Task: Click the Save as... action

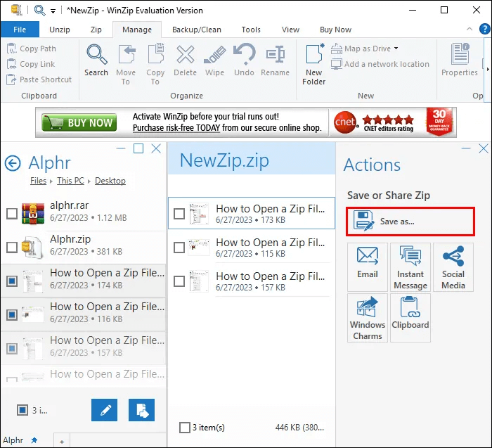Action: [x=410, y=222]
